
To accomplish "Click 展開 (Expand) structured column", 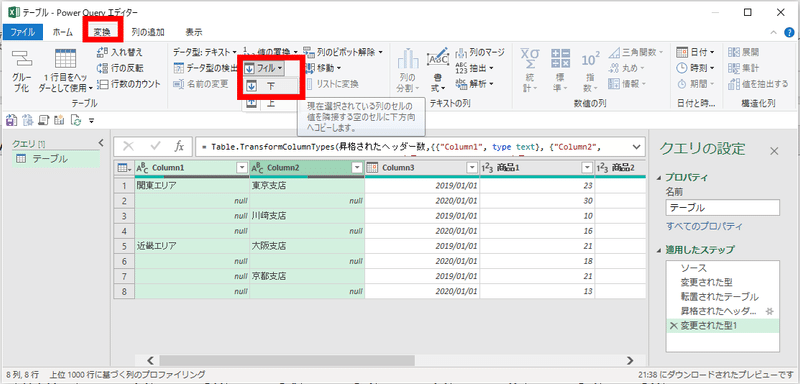I will coord(744,53).
